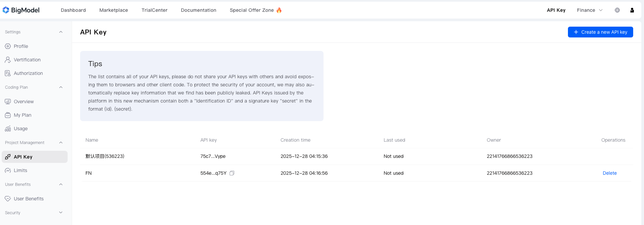The height and width of the screenshot is (225, 644).
Task: Click the Vertification person icon
Action: tap(8, 60)
